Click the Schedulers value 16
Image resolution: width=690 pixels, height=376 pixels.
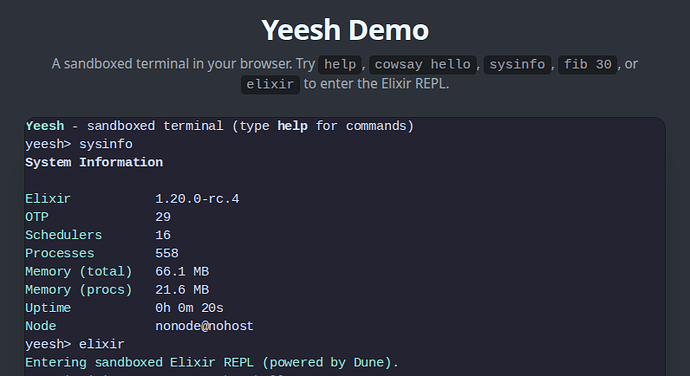point(163,235)
